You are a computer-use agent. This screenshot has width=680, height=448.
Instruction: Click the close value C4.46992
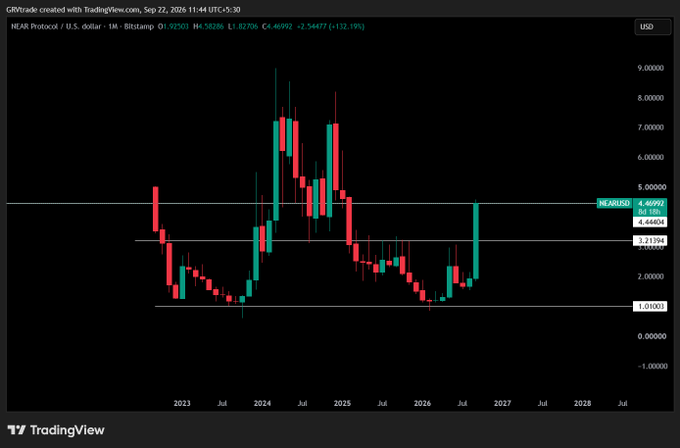click(x=277, y=26)
